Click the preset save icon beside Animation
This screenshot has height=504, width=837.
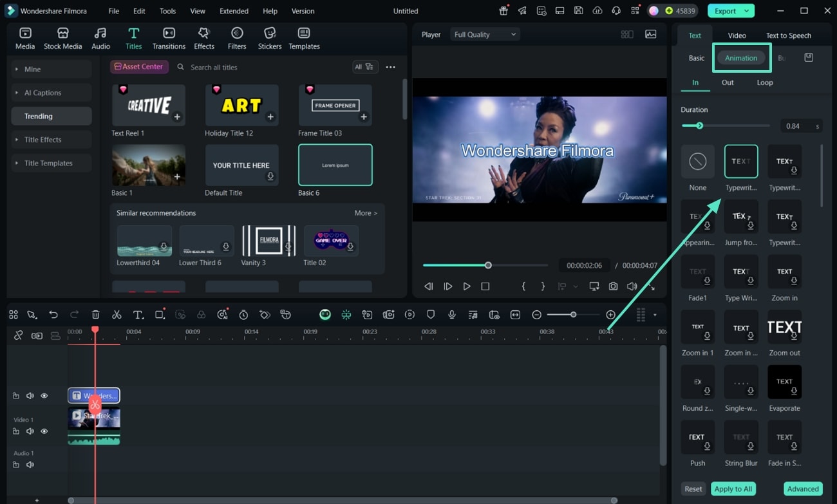[x=809, y=58]
